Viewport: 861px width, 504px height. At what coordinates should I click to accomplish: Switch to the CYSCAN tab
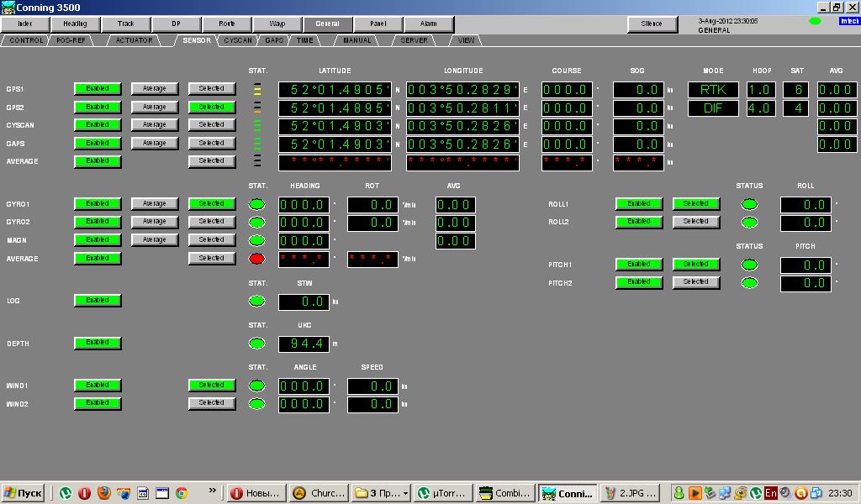[238, 40]
